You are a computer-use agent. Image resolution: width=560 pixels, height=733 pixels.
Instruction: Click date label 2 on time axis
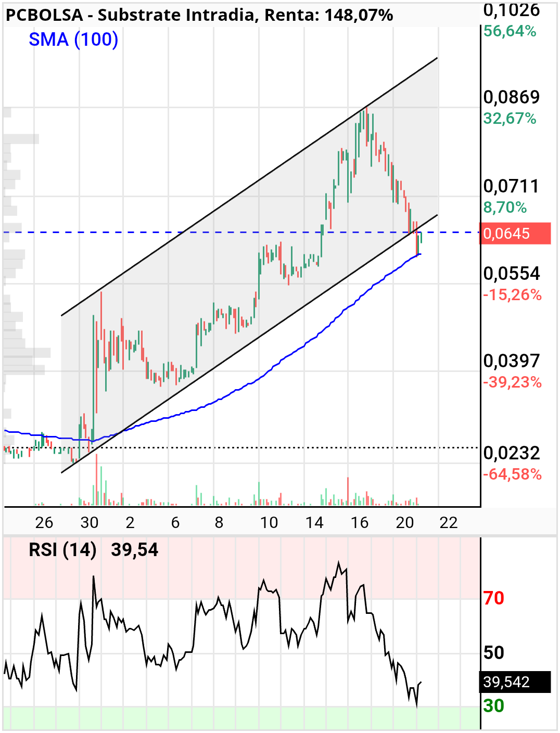pos(130,522)
